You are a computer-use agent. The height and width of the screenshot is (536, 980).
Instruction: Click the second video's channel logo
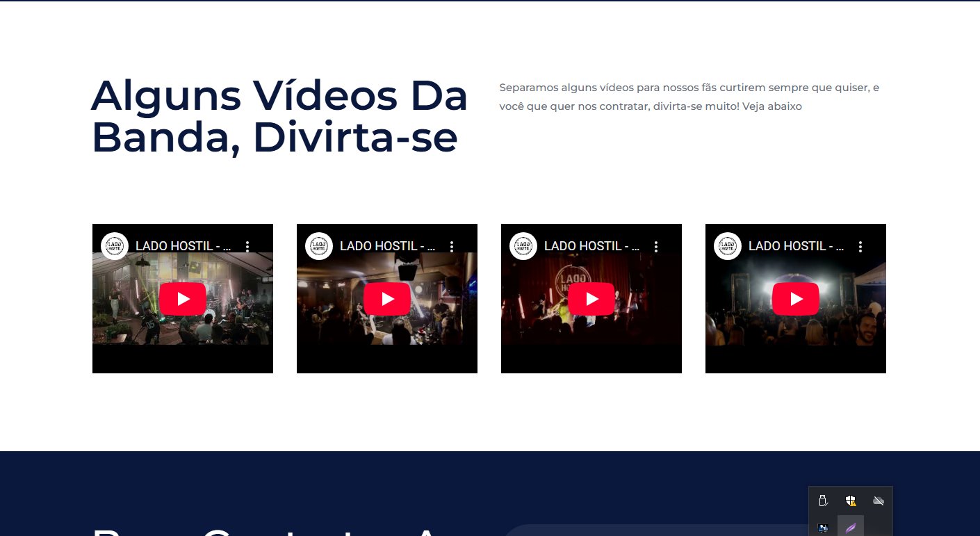319,246
